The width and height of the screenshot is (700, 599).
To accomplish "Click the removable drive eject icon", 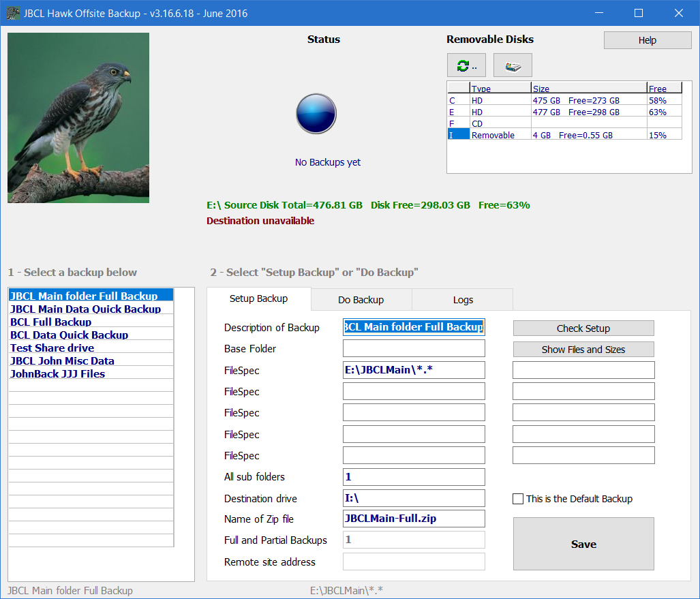I will (512, 65).
